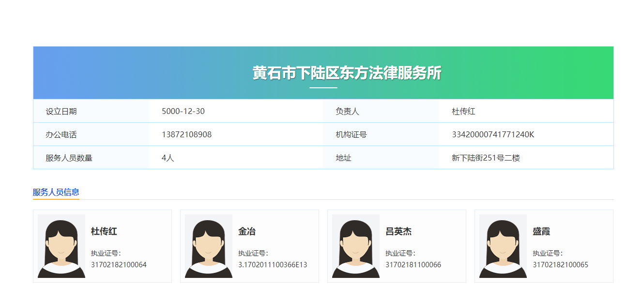Screen dimensions: 644x291
Task: Click the 执业证号 label in 吕英杰's card
Action: tap(400, 253)
